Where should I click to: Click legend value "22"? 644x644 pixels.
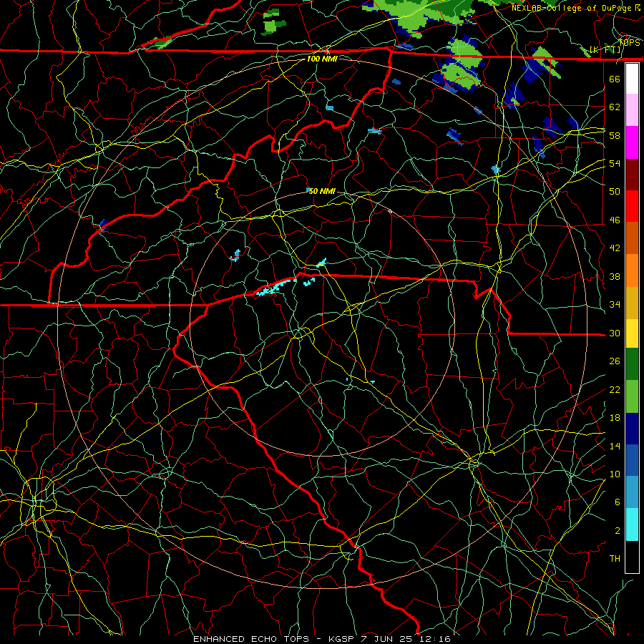point(615,389)
